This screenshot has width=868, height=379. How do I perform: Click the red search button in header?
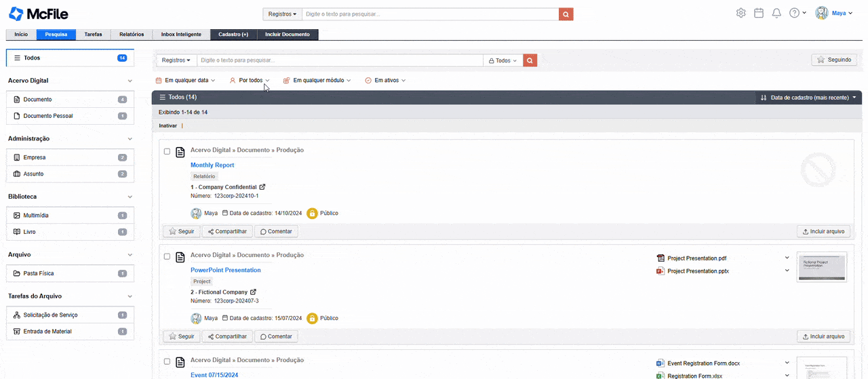click(x=566, y=14)
